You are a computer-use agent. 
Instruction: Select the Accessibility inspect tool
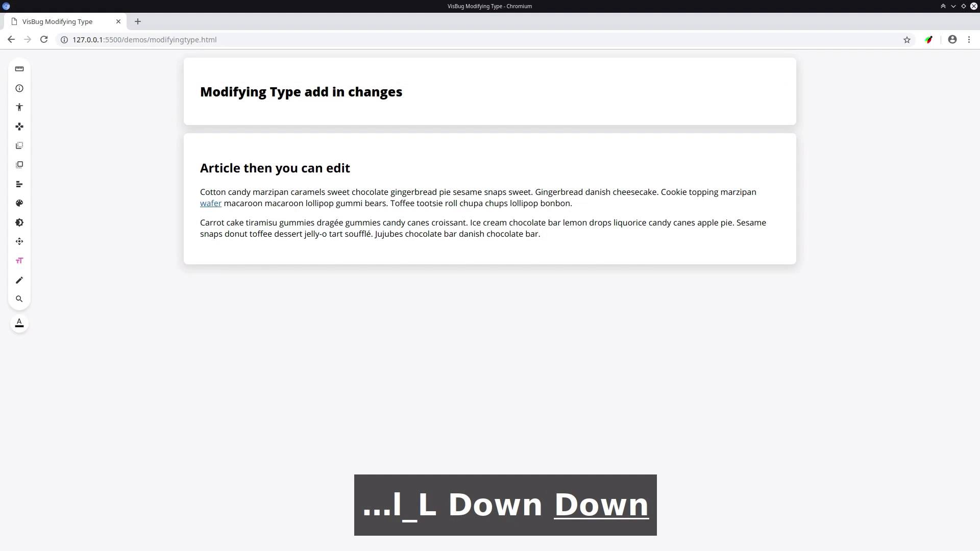point(19,107)
